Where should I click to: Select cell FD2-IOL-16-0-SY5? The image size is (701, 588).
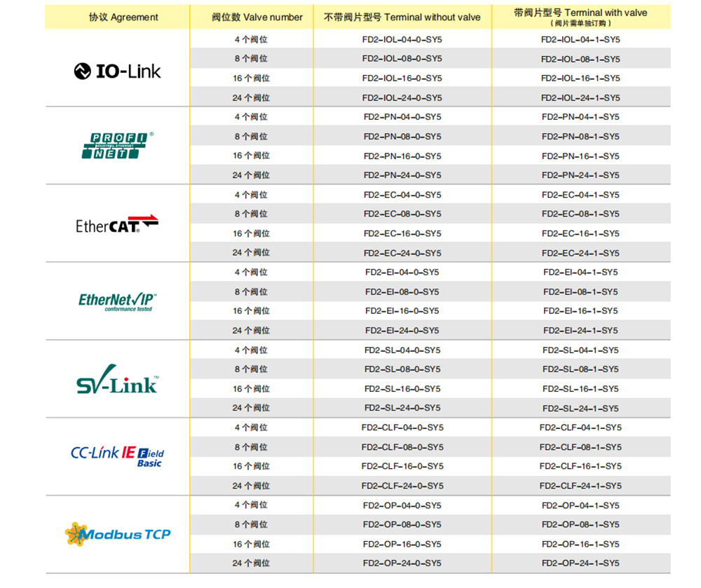coord(402,78)
